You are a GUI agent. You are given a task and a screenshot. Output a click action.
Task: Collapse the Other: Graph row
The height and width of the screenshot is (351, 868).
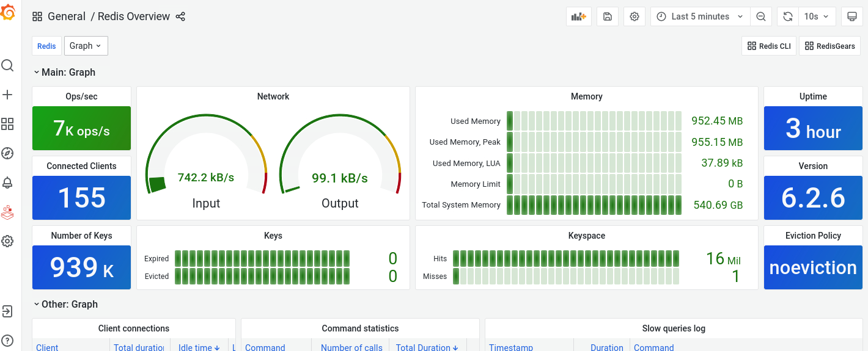pos(65,304)
